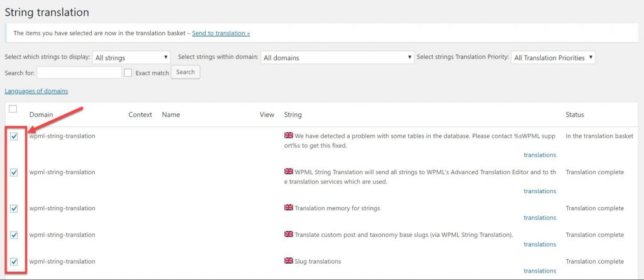Viewport: 644px width, 280px height.
Task: Uncheck the 'Translate custom post and taxonomy' row checkbox
Action: 14,235
